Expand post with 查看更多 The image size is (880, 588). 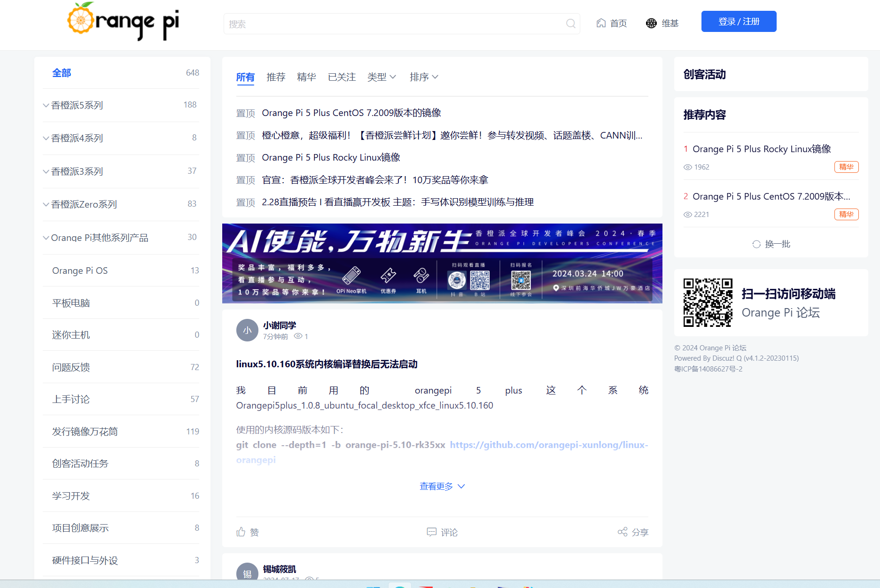click(442, 486)
